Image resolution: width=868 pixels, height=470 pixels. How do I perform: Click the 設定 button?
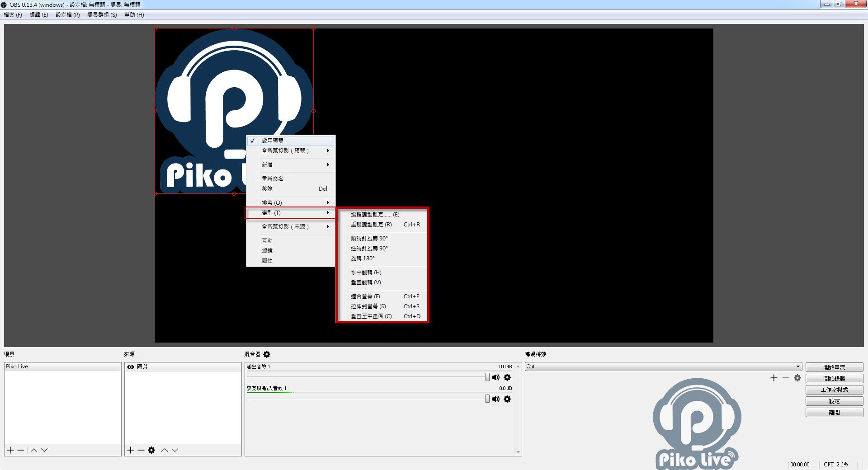[834, 401]
